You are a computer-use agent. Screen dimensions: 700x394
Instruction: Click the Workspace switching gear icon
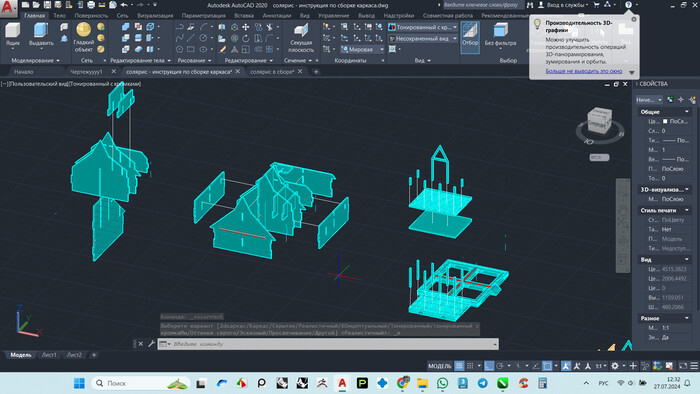pyautogui.click(x=615, y=366)
